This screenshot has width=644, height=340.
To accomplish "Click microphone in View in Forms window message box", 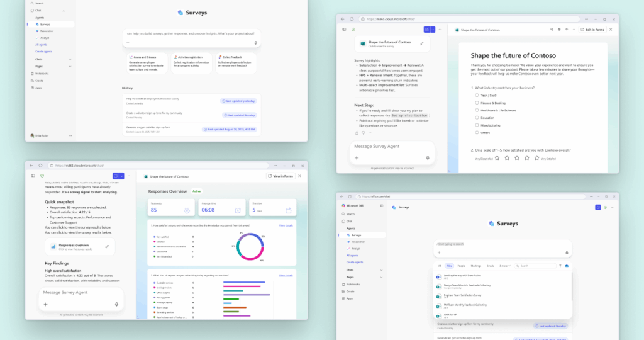I will coord(116,304).
